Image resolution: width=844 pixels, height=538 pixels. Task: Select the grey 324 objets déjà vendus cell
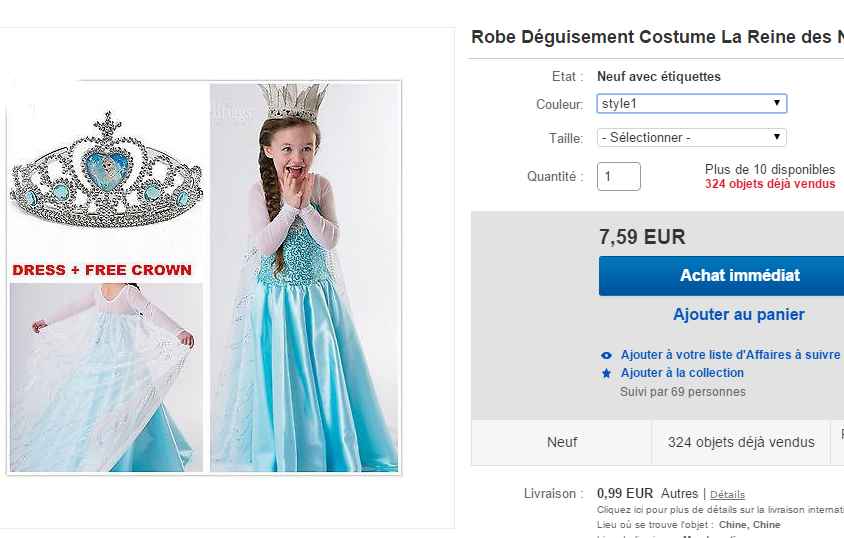[741, 442]
